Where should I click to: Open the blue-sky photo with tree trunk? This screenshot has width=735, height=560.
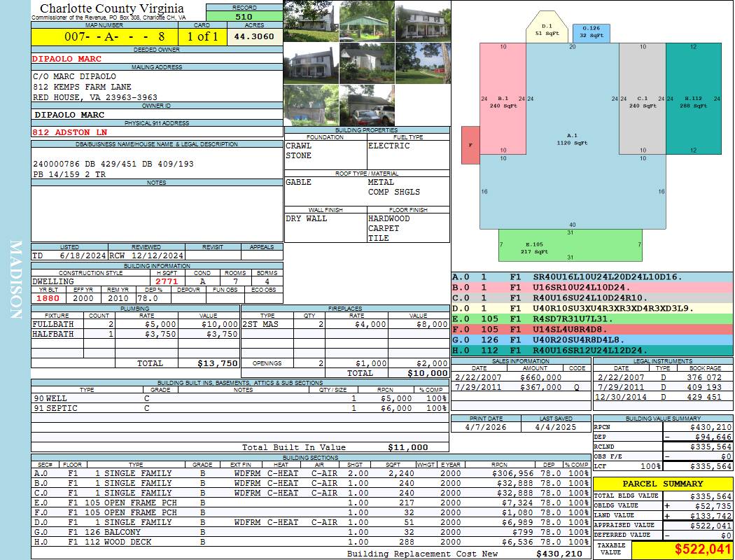pyautogui.click(x=423, y=63)
